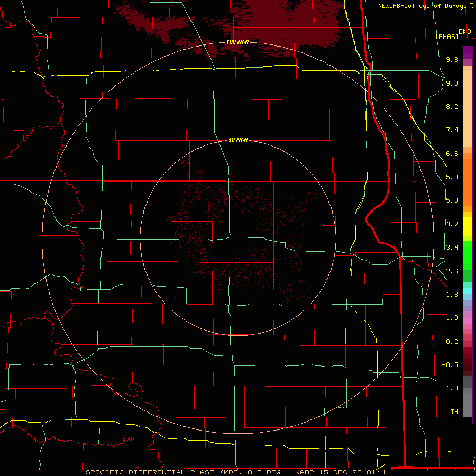The height and width of the screenshot is (476, 476).
Task: Click the -1.3 scale value
Action: click(450, 388)
